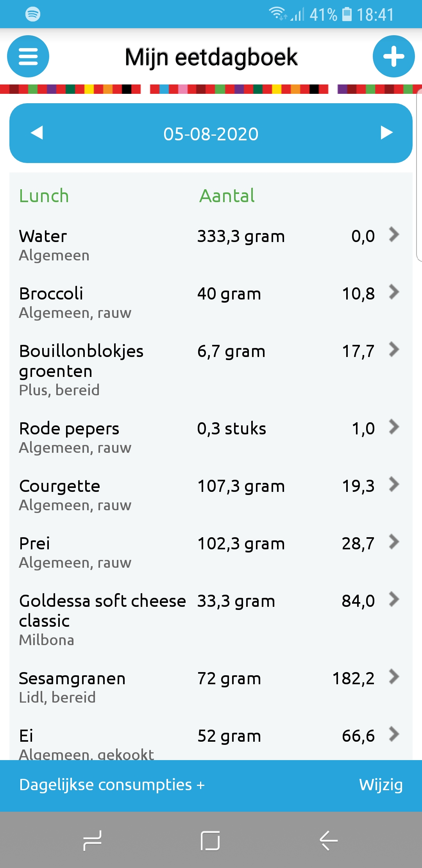Open Broccoli entry chevron
Image resolution: width=422 pixels, height=868 pixels.
[394, 292]
